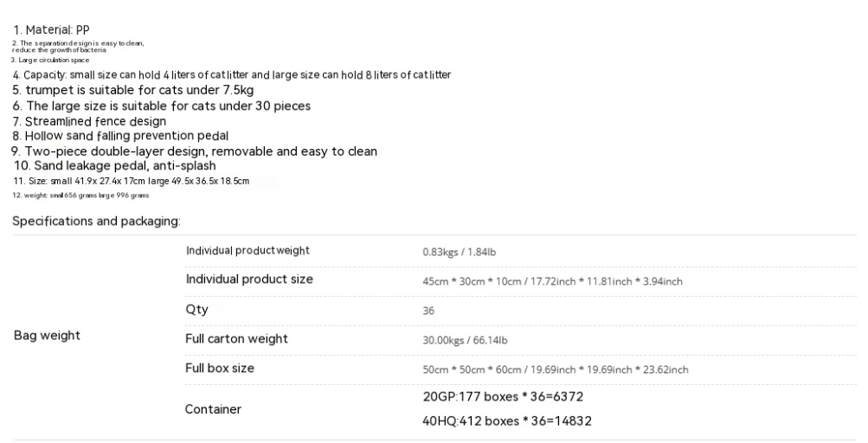Viewport: 868px width, 443px height.
Task: Click the 'Bag weight' row header
Action: (x=47, y=336)
